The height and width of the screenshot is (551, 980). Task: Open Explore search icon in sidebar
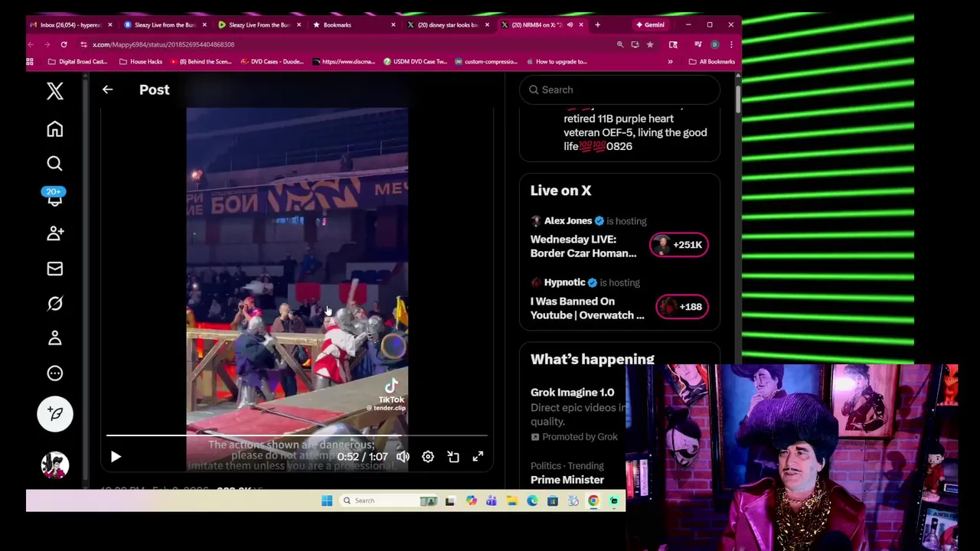[x=54, y=163]
